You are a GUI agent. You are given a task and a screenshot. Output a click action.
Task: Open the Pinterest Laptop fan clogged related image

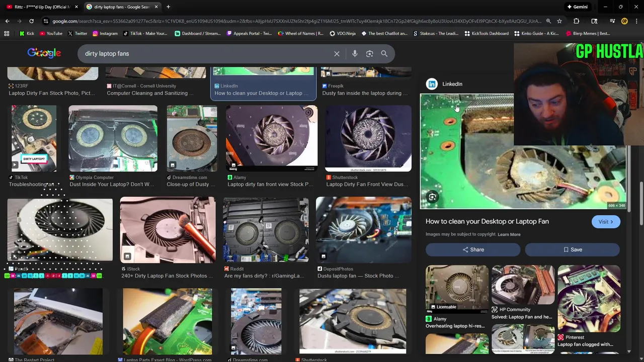tap(589, 299)
